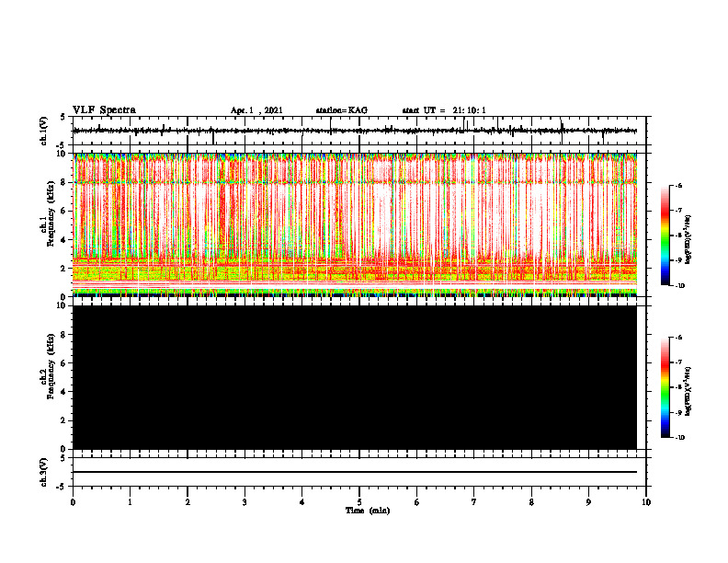This screenshot has height=563, width=728.
Task: Click time axis tick label "2"
Action: pos(188,502)
